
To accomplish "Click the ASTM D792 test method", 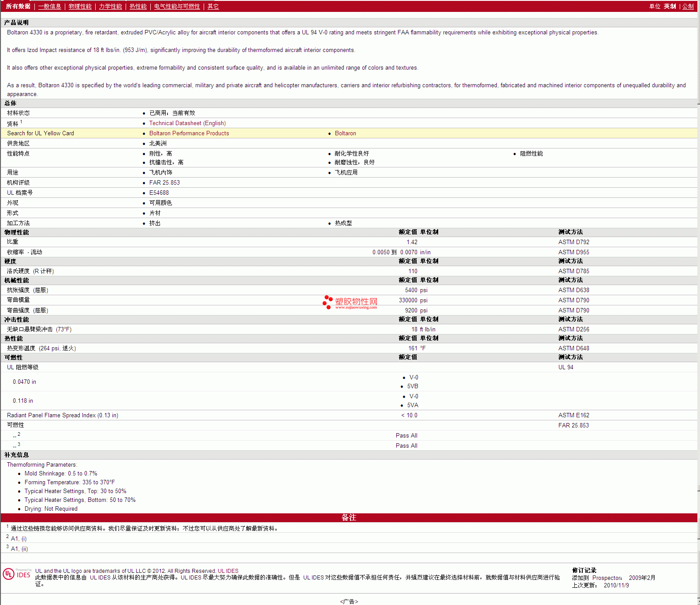I will [573, 242].
